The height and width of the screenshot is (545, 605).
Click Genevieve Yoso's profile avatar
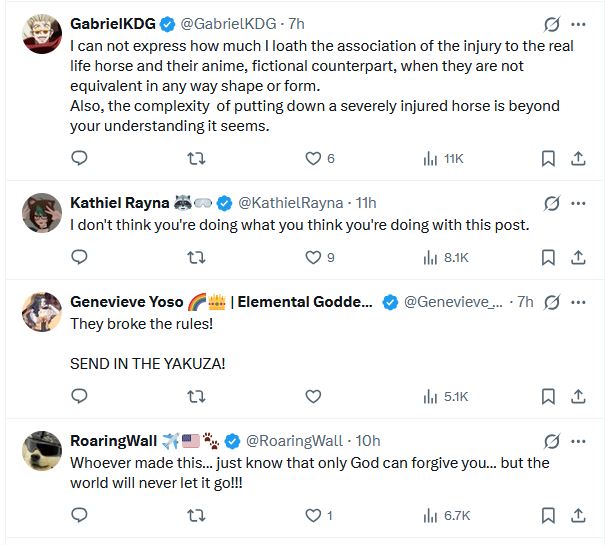coord(42,313)
